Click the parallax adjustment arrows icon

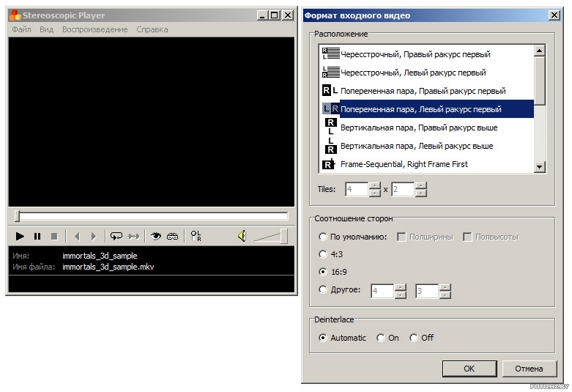133,237
